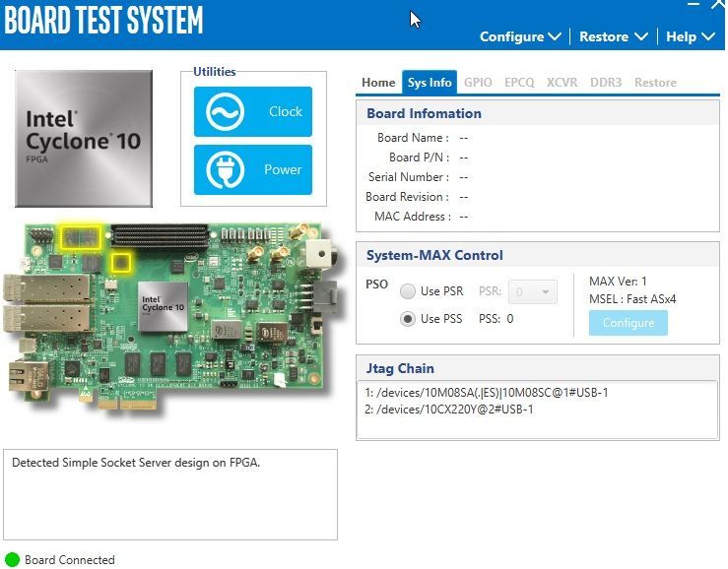Switch to the DDR3 tab
728x569 pixels.
(606, 83)
